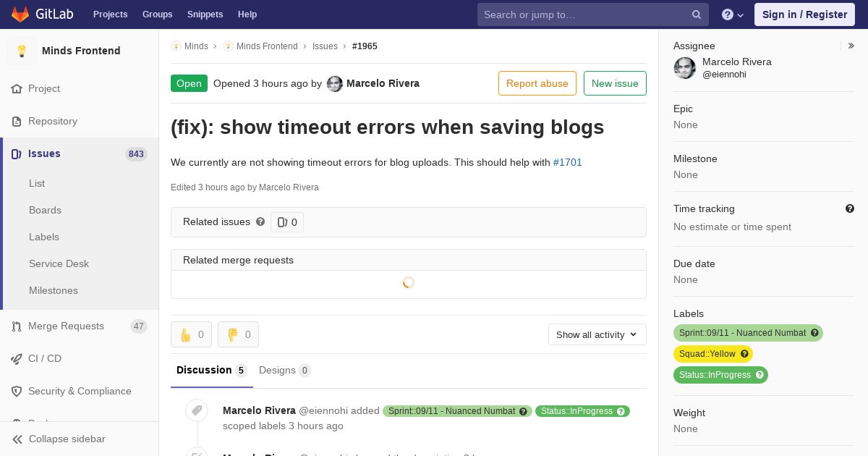
Task: Click the Merge Requests count badge 47
Action: click(x=139, y=326)
